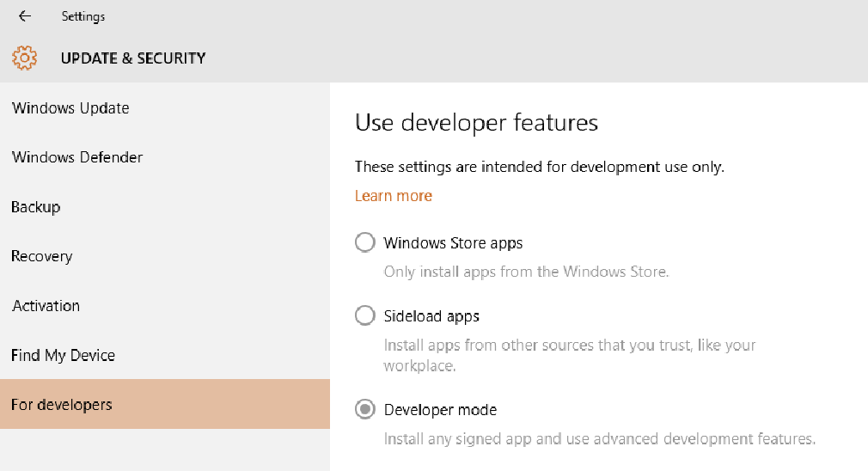Click description 'Install any signed app and use advanced...'

tap(600, 439)
